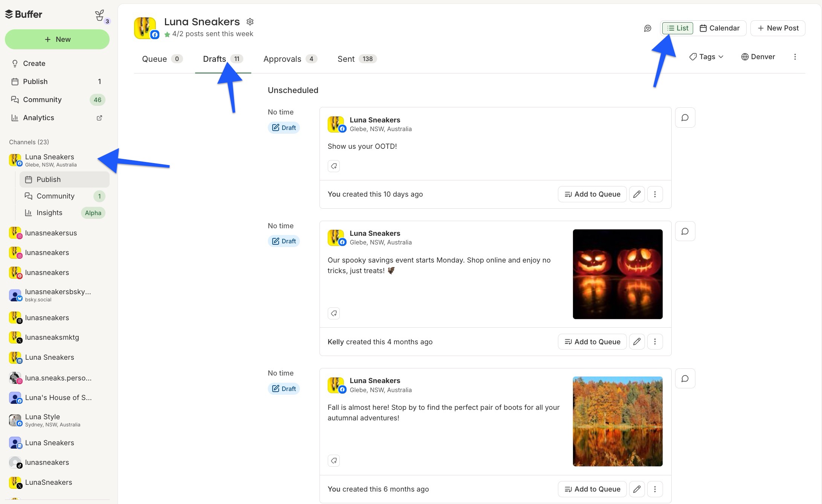Image resolution: width=822 pixels, height=504 pixels.
Task: Select Luna Sneakers LinkedIn channel
Action: [57, 357]
